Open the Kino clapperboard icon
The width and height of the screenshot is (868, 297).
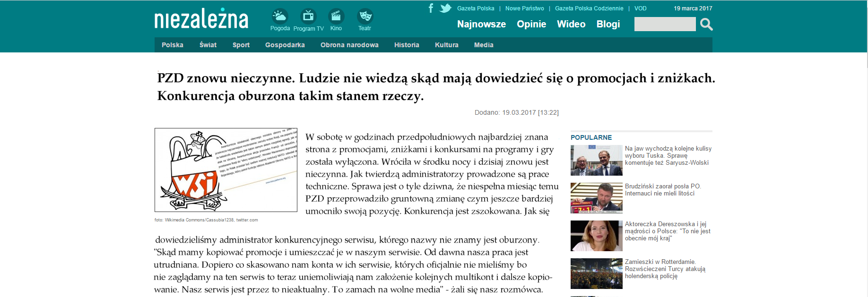point(336,17)
